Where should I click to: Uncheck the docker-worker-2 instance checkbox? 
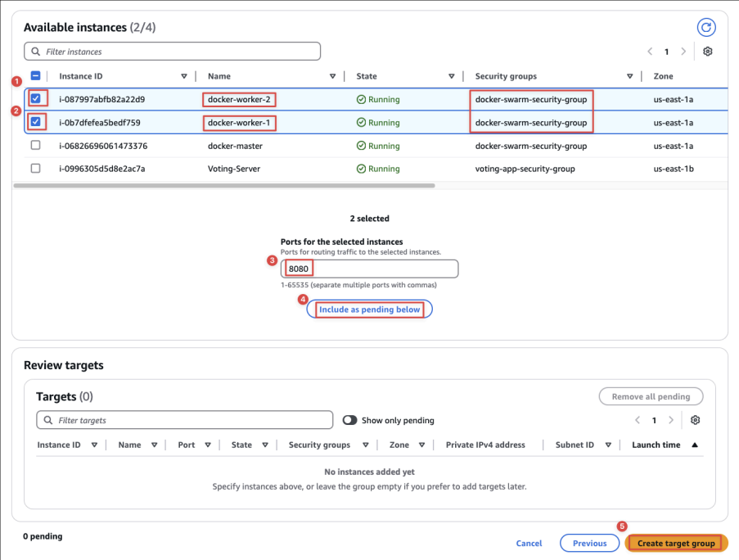click(35, 98)
